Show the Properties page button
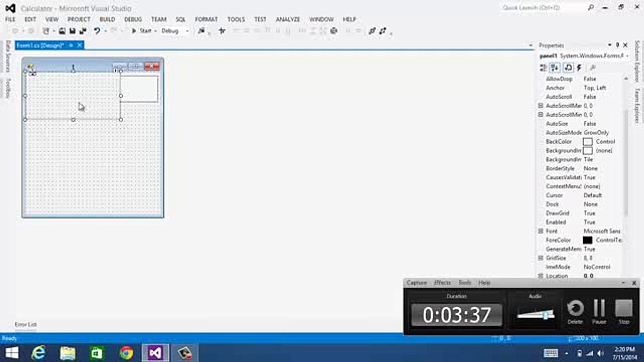The height and width of the screenshot is (362, 644). [x=569, y=68]
